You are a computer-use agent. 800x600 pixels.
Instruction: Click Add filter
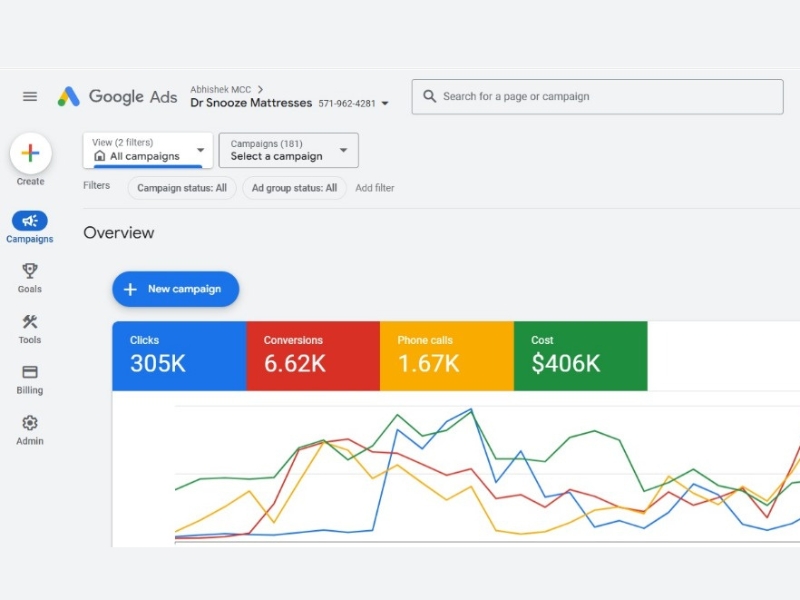[x=374, y=188]
